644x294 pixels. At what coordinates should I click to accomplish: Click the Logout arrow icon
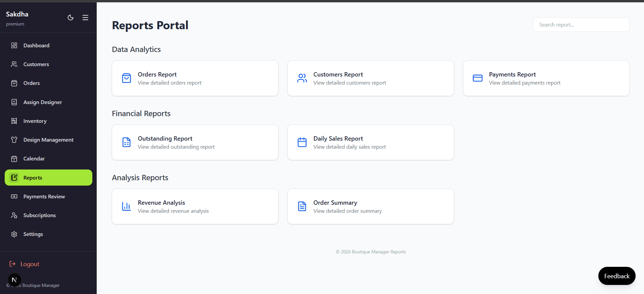[x=12, y=264]
